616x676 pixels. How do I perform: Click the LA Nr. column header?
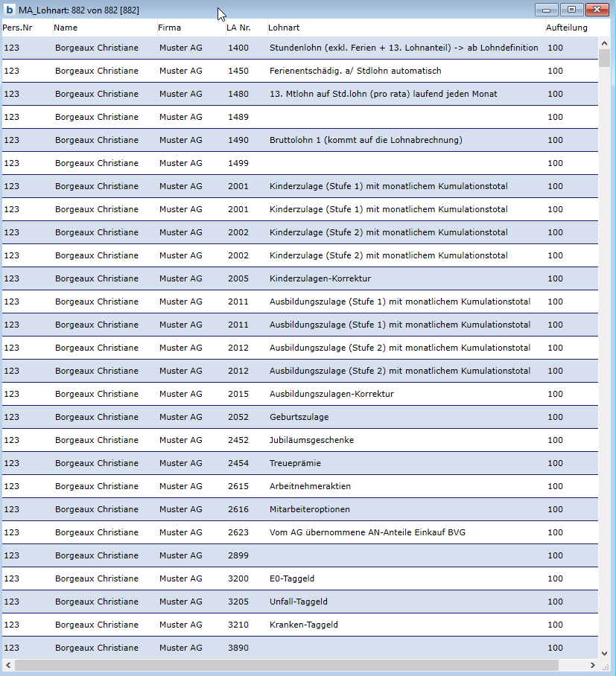(238, 28)
